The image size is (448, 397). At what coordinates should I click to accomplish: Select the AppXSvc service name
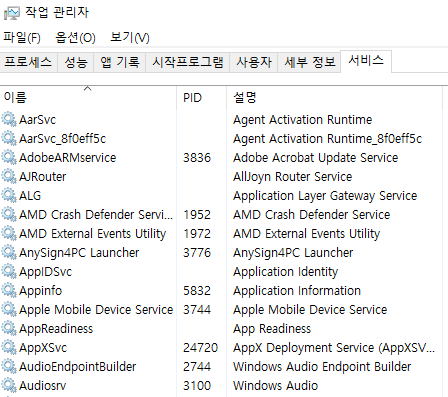coord(43,347)
